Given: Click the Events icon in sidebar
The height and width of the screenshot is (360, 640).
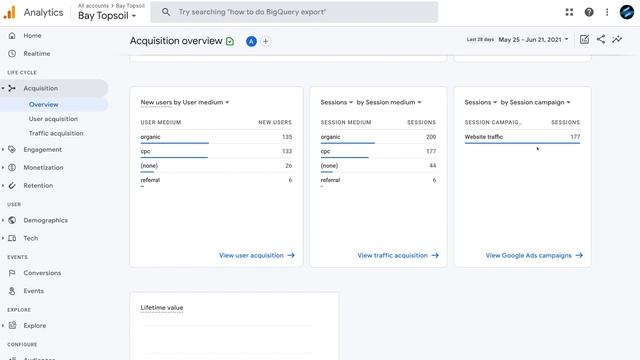Looking at the screenshot, I should [x=12, y=291].
